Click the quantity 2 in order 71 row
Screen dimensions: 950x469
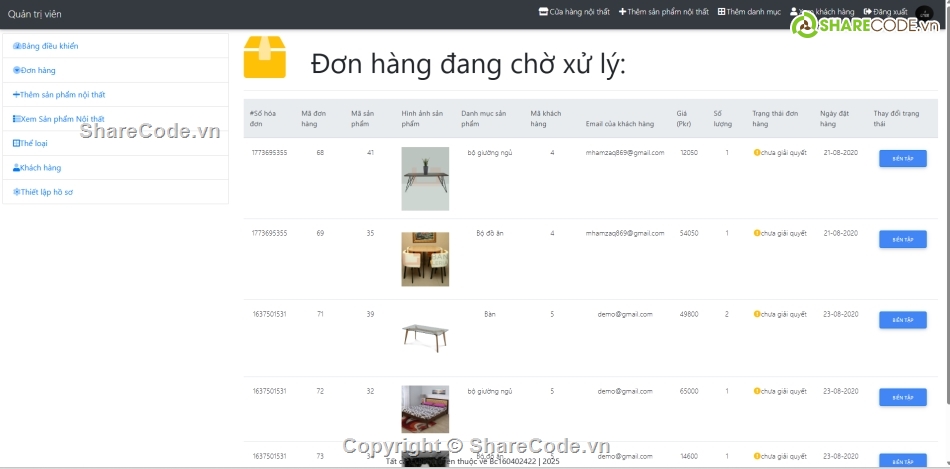(x=727, y=314)
